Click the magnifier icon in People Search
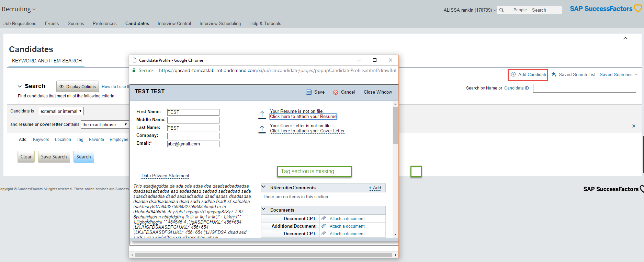The image size is (644, 262). 501,10
